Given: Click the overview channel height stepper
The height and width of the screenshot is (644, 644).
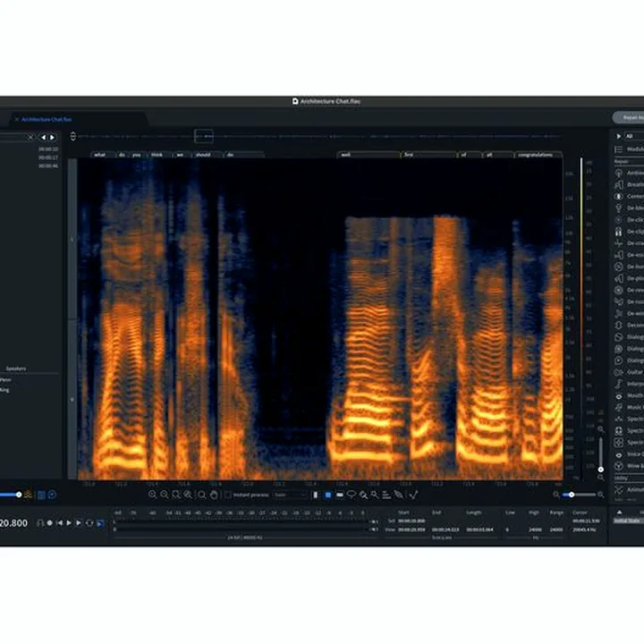Looking at the screenshot, I should pos(72,136).
